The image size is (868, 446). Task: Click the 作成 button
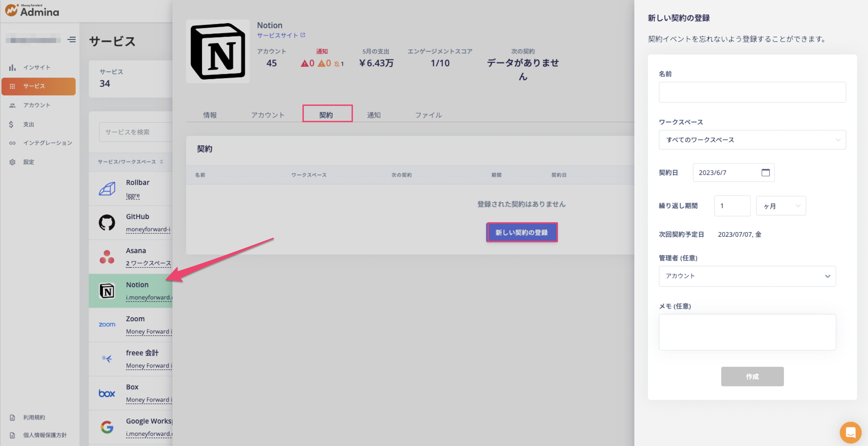coord(752,377)
